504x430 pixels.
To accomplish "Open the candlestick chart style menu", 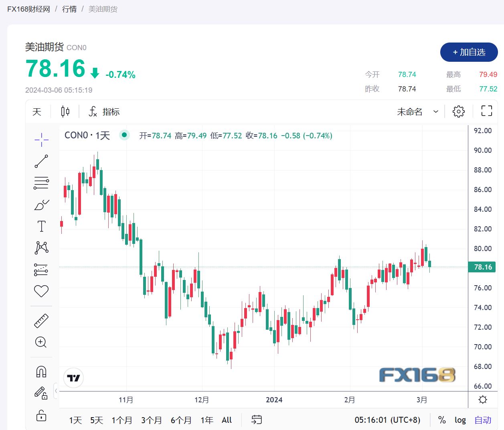I will [x=65, y=112].
